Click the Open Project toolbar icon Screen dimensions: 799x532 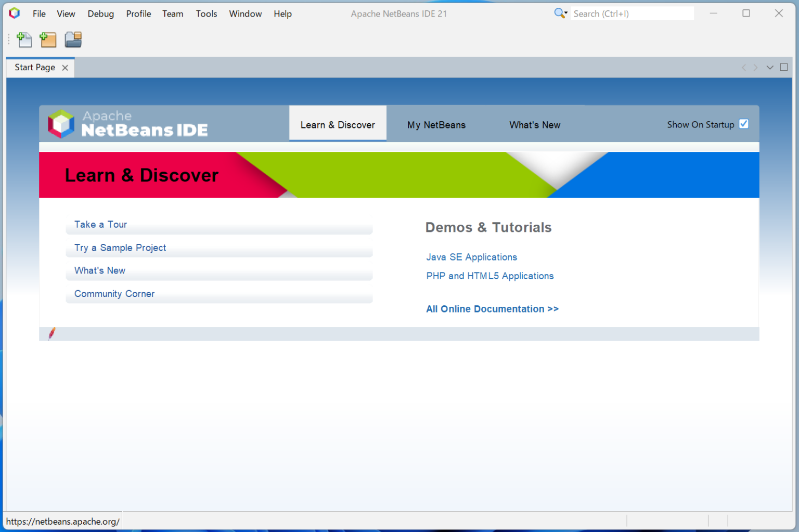(73, 40)
